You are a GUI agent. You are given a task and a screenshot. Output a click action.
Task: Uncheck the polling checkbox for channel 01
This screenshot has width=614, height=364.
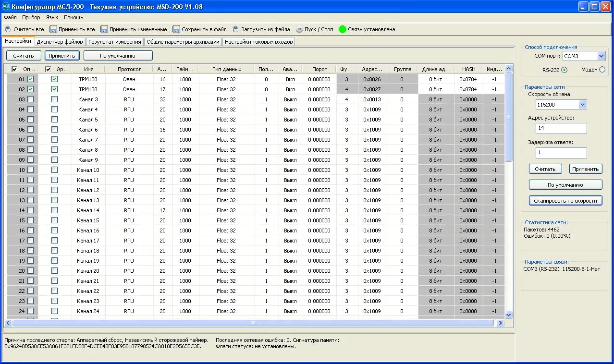[31, 79]
